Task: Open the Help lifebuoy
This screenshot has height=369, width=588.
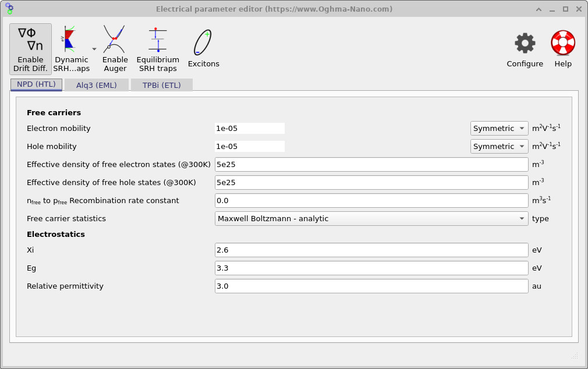Action: click(562, 47)
